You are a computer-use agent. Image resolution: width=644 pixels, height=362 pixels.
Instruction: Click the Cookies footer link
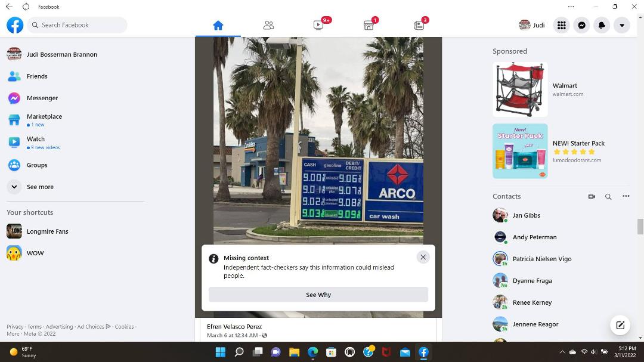(x=124, y=327)
